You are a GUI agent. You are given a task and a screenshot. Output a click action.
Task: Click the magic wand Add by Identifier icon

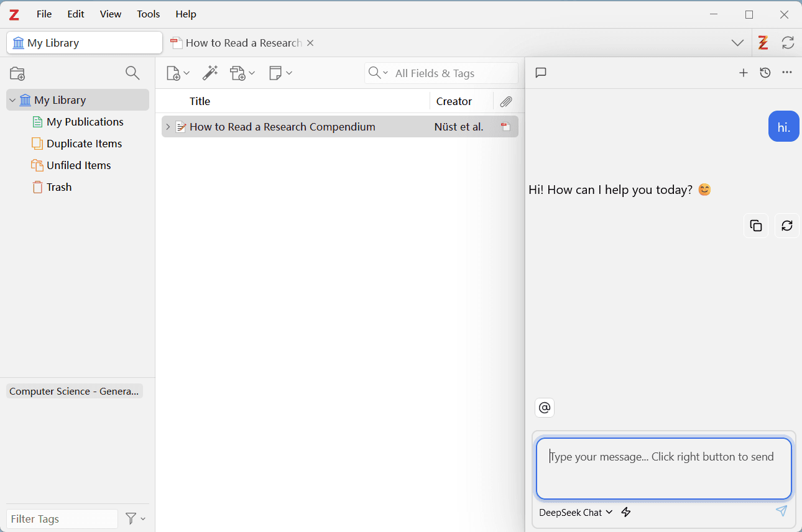[x=210, y=73]
